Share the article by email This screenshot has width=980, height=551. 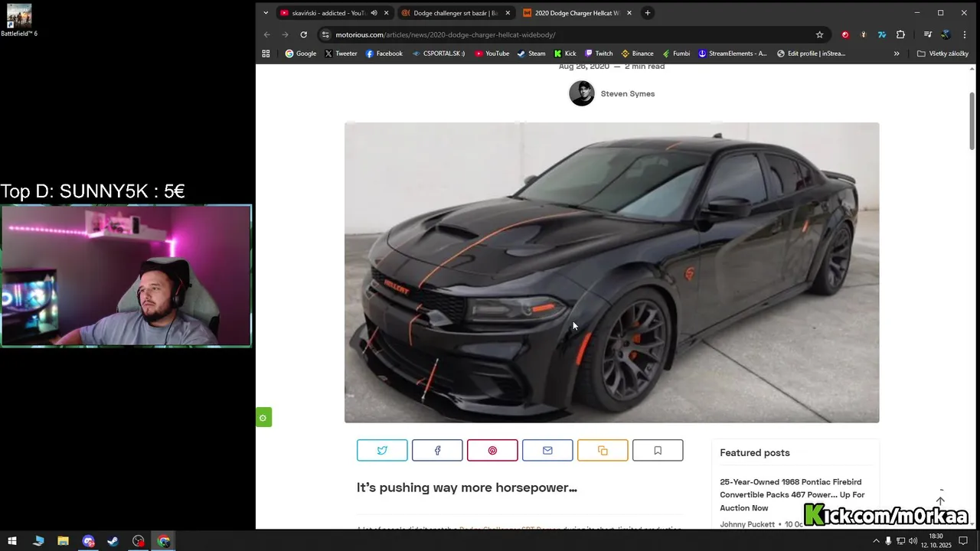[547, 451]
